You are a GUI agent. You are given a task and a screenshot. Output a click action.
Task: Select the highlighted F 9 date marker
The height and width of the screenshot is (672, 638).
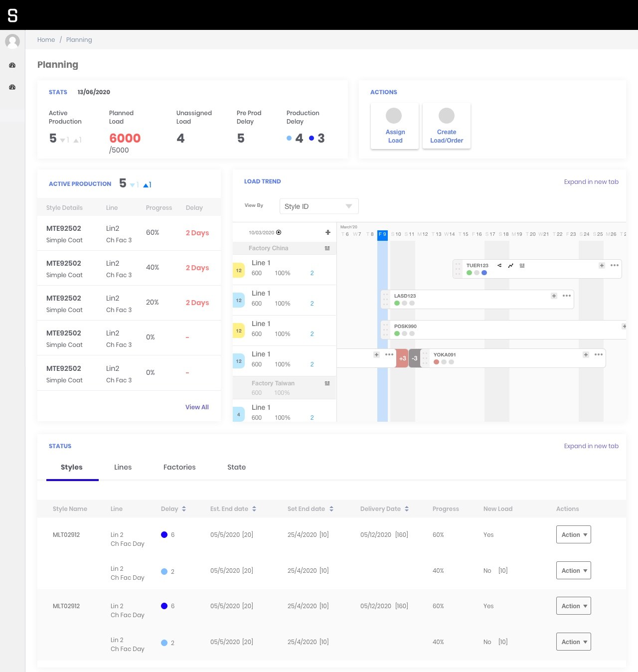382,234
